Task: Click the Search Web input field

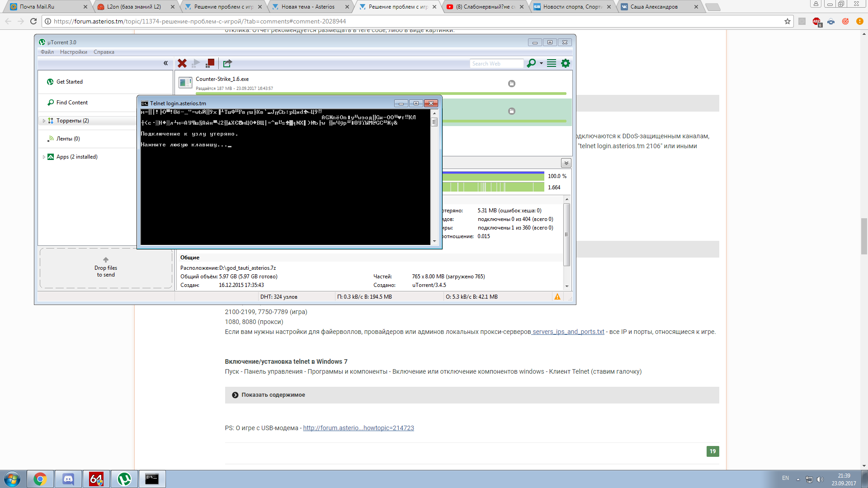Action: click(496, 64)
